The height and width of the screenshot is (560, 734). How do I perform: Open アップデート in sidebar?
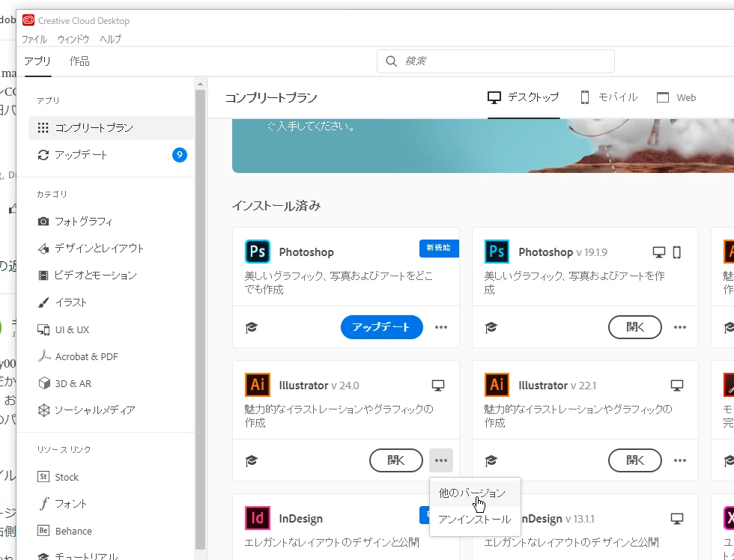point(111,155)
